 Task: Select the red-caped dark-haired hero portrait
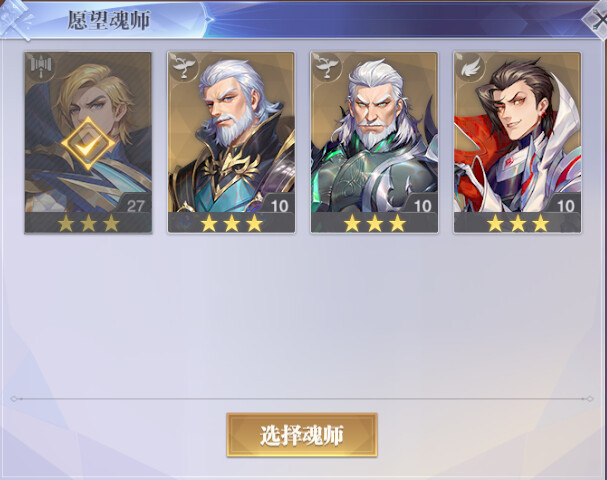click(518, 132)
